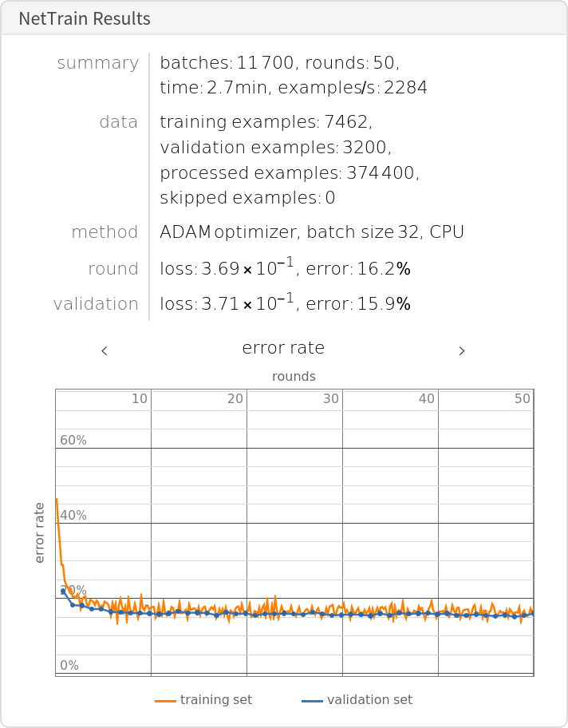Click the "validation" row label
Screen dimensions: 568x728
(96, 304)
